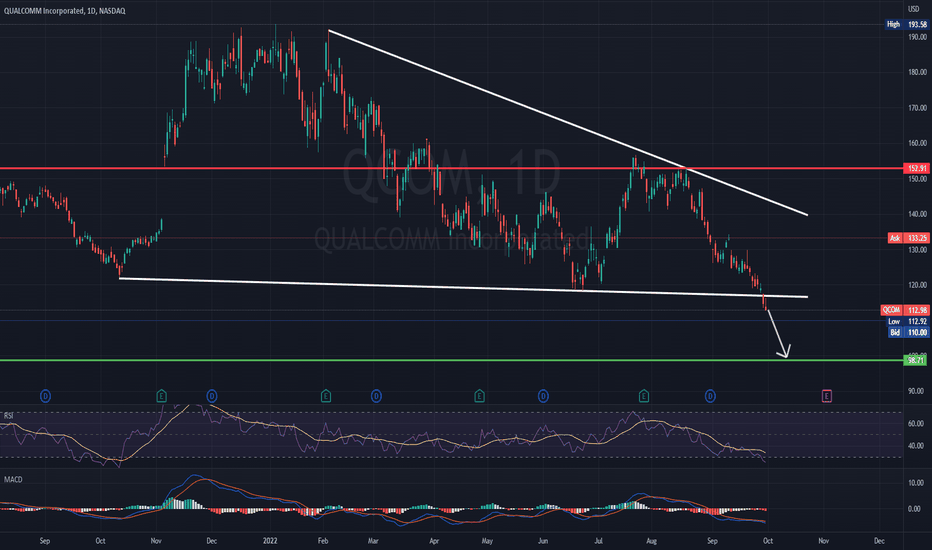Click the Jun label on time axis
The width and height of the screenshot is (932, 550).
tap(543, 540)
